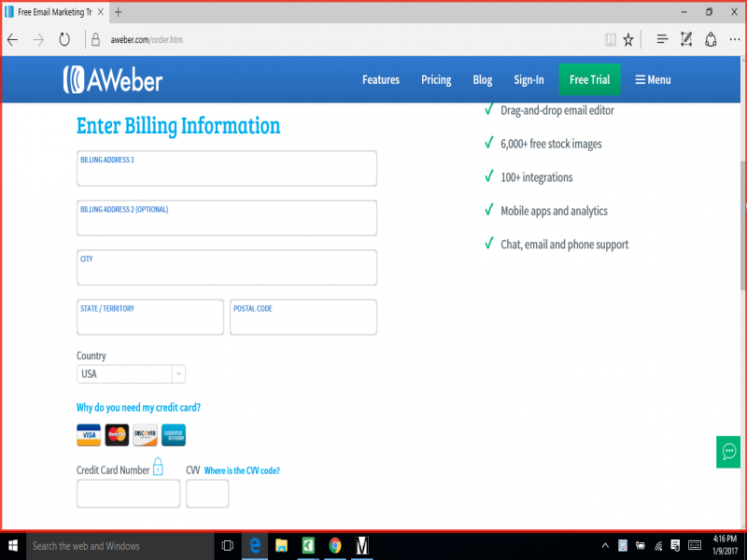This screenshot has width=747, height=560.
Task: Click the City field
Action: click(x=227, y=268)
